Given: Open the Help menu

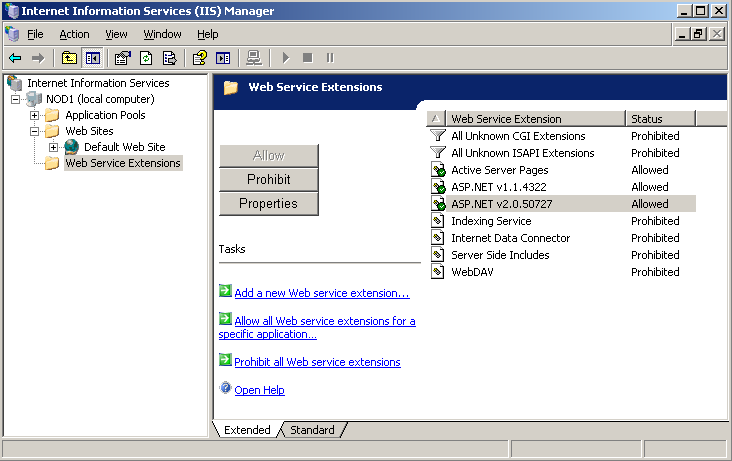Looking at the screenshot, I should click(208, 34).
